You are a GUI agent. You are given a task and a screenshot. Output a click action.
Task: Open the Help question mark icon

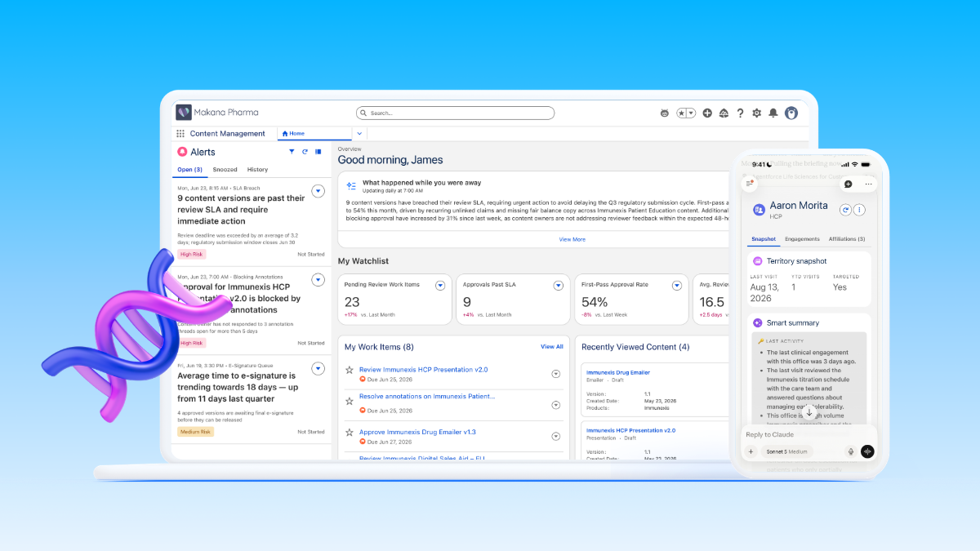[741, 113]
